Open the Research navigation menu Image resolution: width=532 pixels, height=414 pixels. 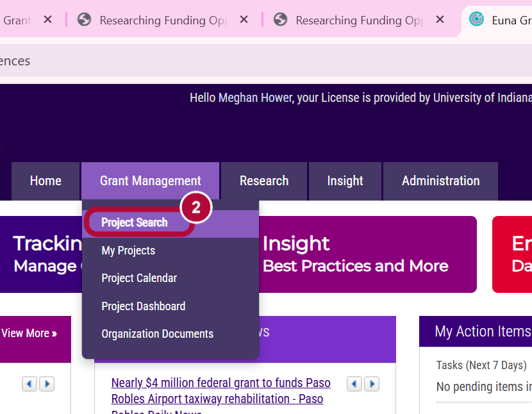[264, 181]
